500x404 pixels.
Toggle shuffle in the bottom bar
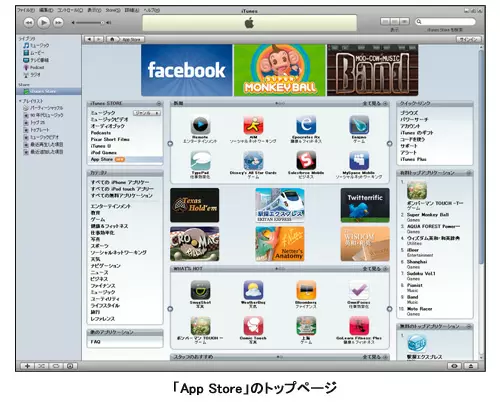[x=42, y=366]
